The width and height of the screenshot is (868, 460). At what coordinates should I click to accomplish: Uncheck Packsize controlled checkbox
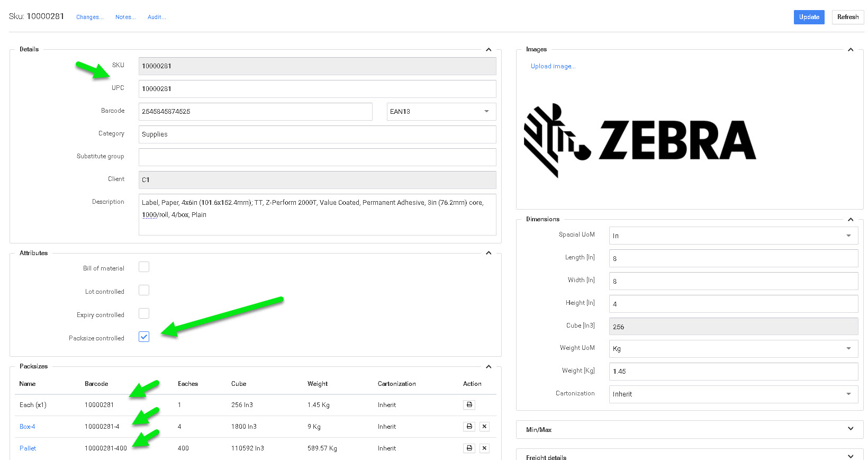pos(144,337)
